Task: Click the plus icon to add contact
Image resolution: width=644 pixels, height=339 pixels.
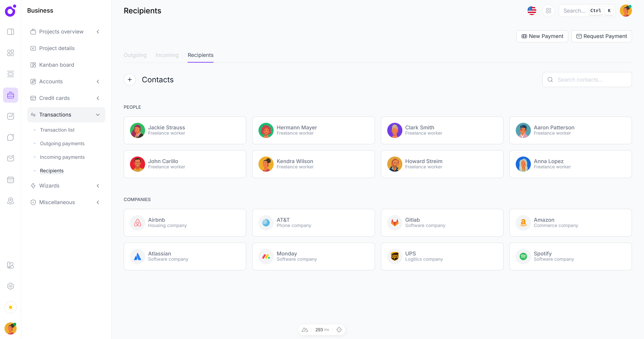Action: 130,80
